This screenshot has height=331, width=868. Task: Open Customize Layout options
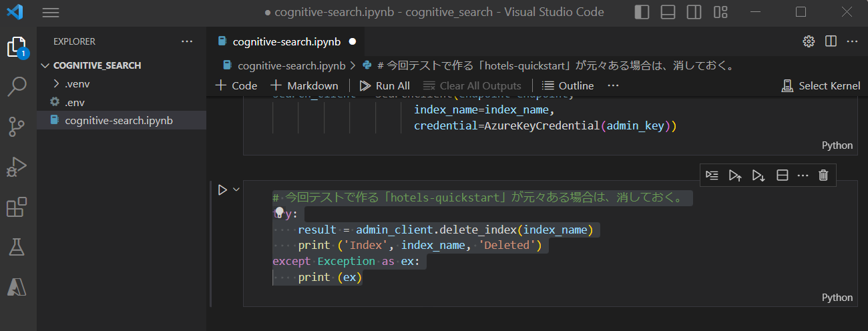point(720,12)
